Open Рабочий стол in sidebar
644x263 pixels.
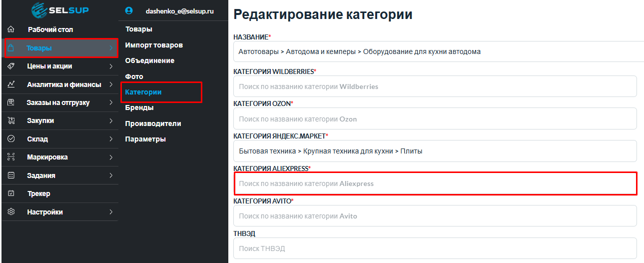(50, 29)
